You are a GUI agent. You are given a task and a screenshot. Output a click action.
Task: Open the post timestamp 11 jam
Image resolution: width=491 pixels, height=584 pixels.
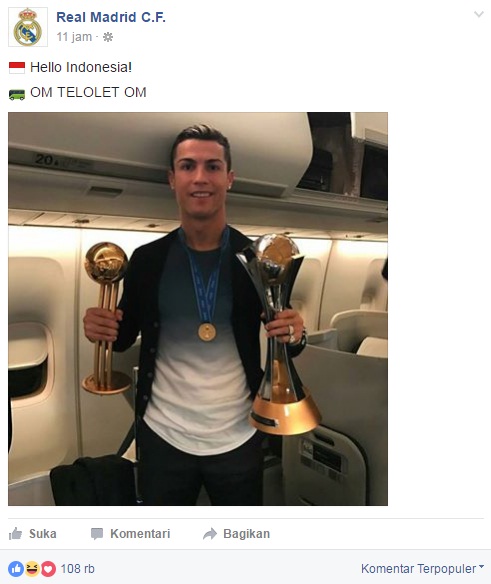[74, 37]
